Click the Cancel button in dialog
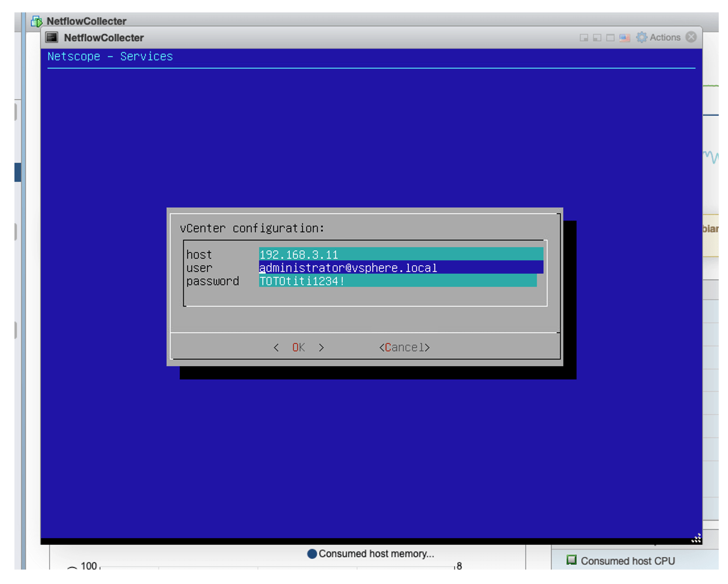The width and height of the screenshot is (728, 584). click(x=404, y=347)
